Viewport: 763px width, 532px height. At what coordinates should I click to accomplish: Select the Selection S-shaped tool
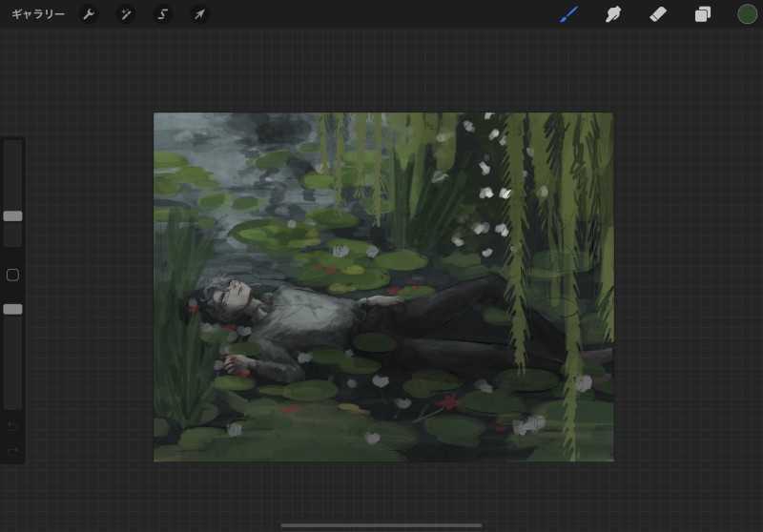pos(162,14)
